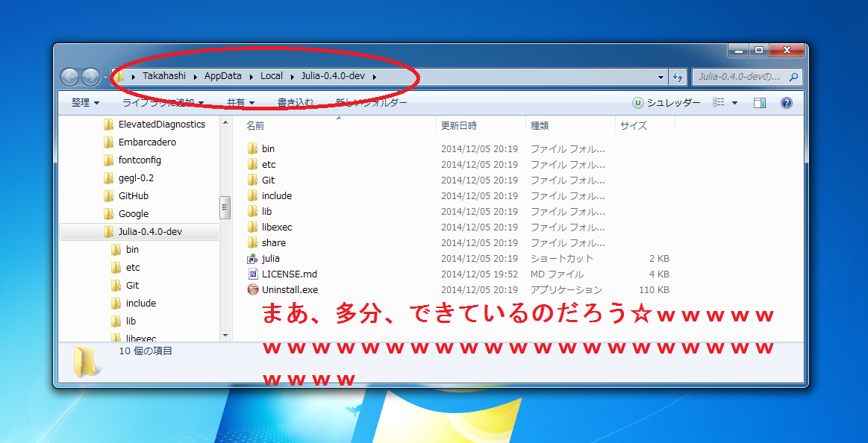868x443 pixels.
Task: Select gegl-0.2 in the navigation tree
Action: (x=136, y=178)
